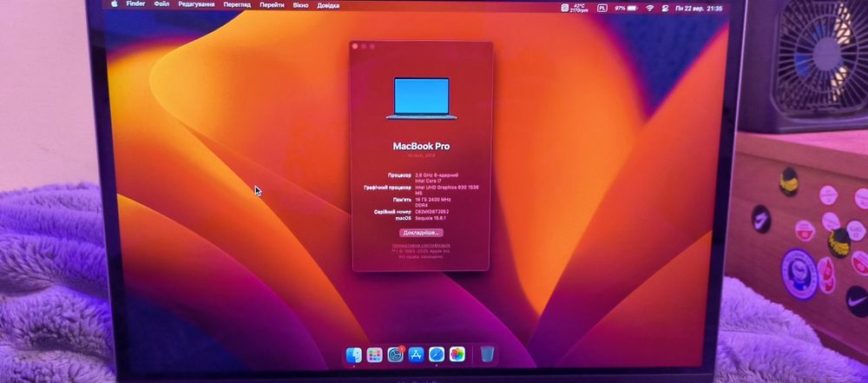Open the Trash in the Dock
Image resolution: width=868 pixels, height=383 pixels.
point(487,354)
